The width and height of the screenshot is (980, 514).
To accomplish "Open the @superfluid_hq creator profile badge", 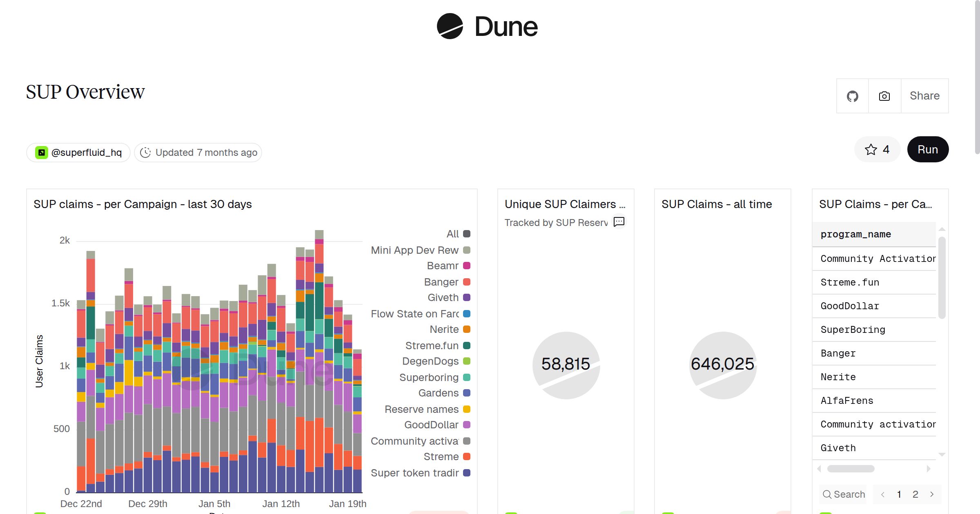I will 78,152.
